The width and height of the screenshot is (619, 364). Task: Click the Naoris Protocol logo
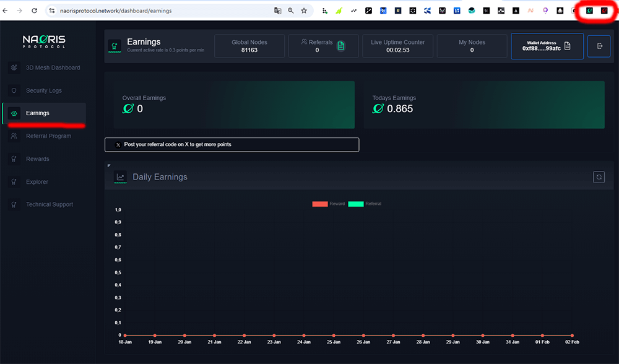pyautogui.click(x=44, y=41)
